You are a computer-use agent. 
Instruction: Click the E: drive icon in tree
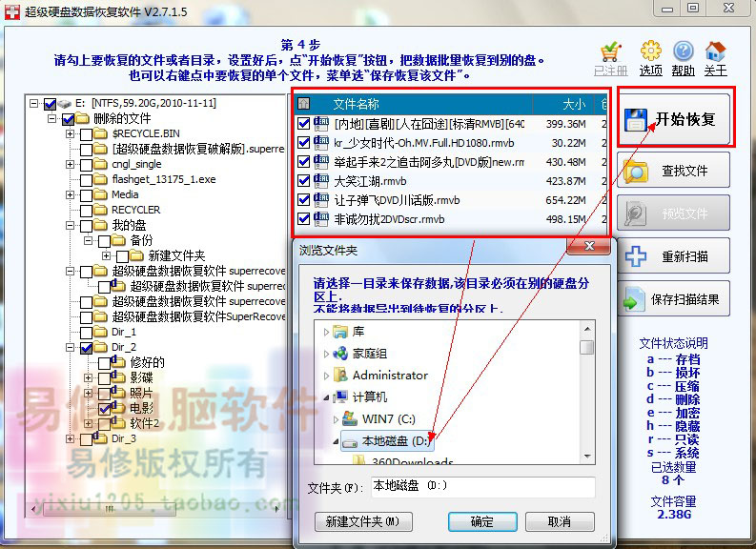tap(65, 104)
